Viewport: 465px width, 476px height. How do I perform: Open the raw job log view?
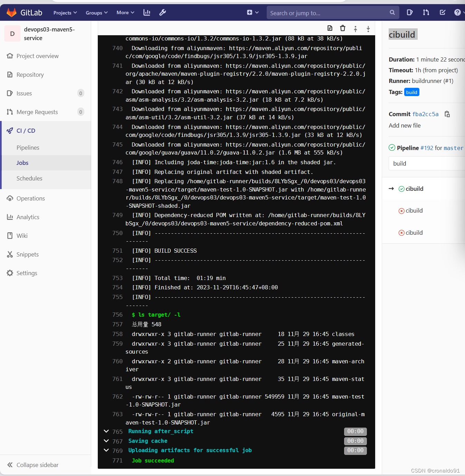point(330,28)
